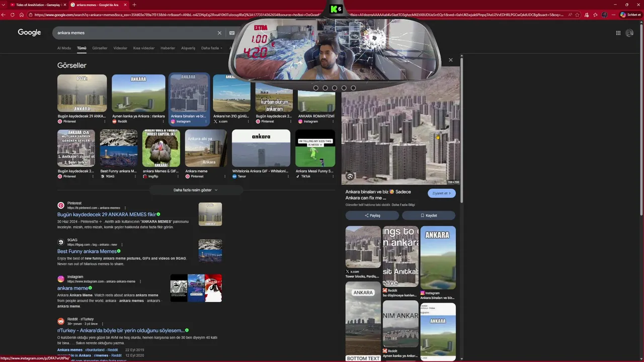This screenshot has height=362, width=644.
Task: Open the browser home page icon
Action: click(21, 15)
